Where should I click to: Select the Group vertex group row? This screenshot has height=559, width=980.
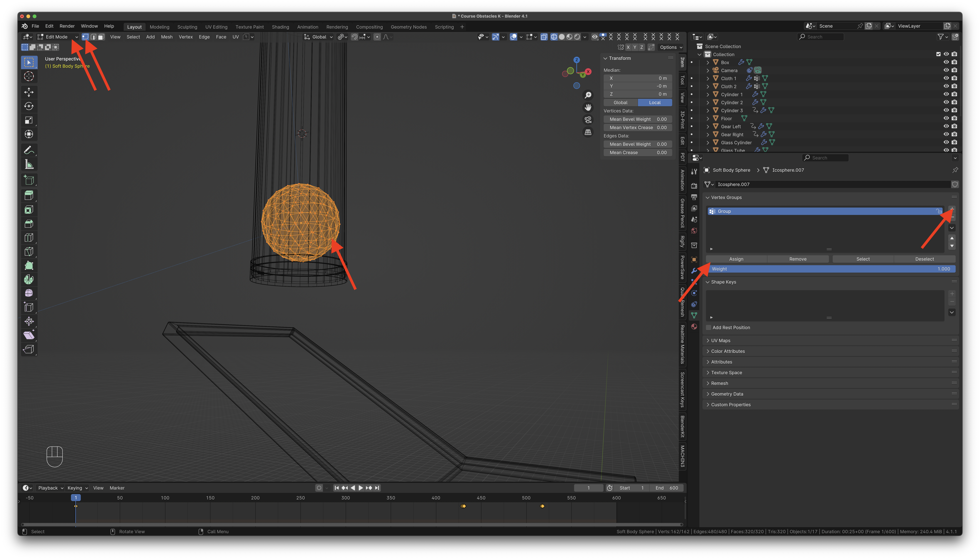coord(825,211)
